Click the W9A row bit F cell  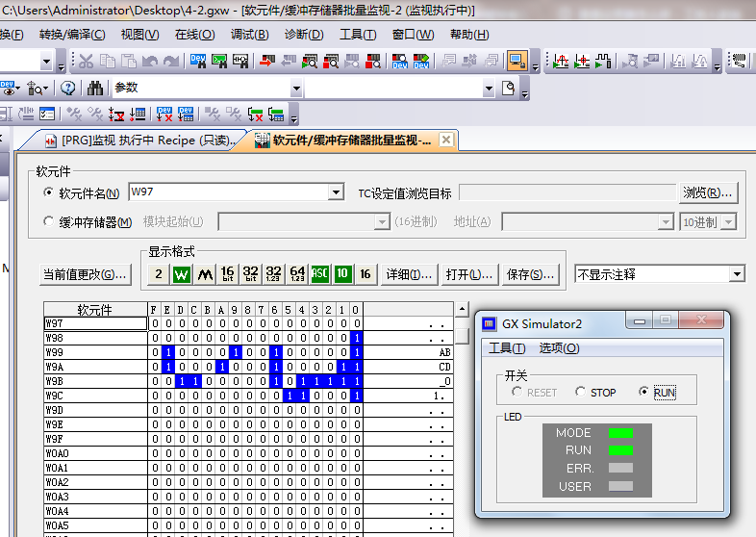click(154, 367)
